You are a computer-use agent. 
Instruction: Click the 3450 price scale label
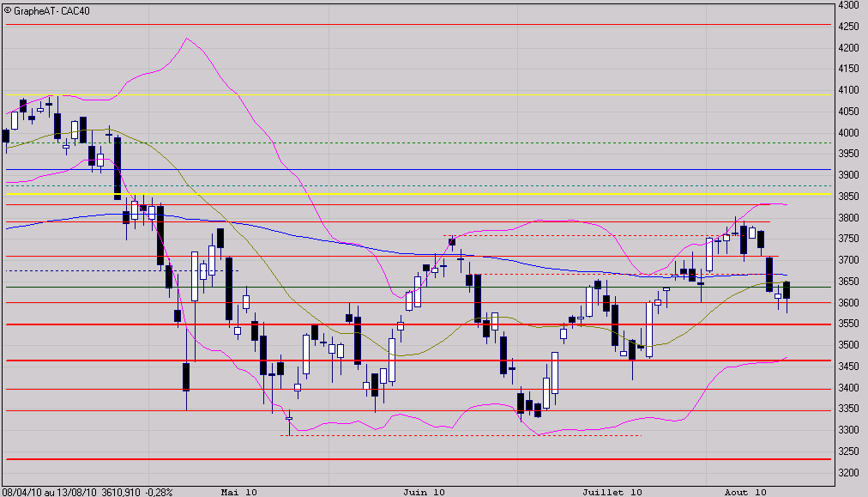point(848,367)
